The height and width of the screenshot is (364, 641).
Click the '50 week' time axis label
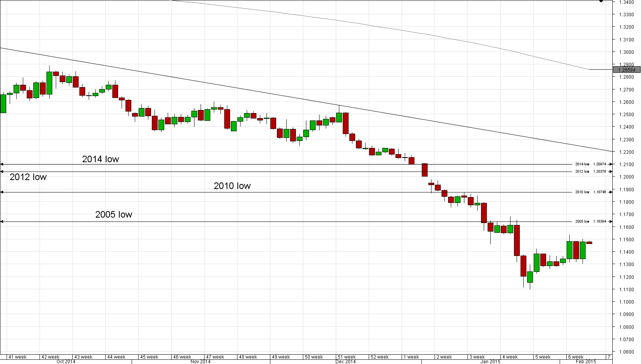click(314, 357)
